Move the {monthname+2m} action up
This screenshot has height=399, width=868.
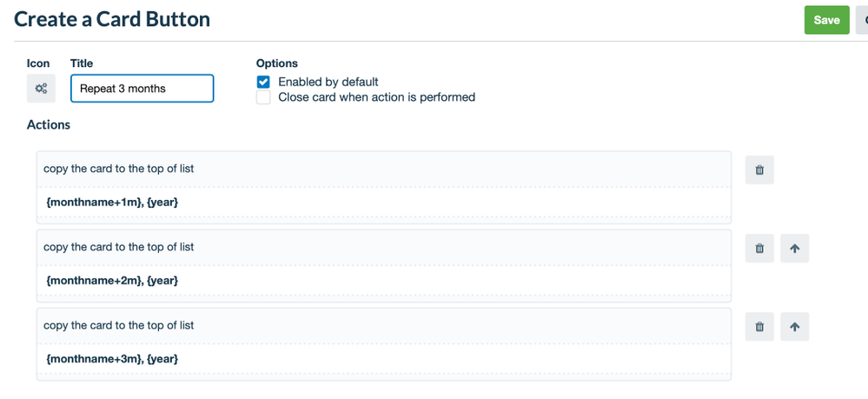[x=795, y=249]
